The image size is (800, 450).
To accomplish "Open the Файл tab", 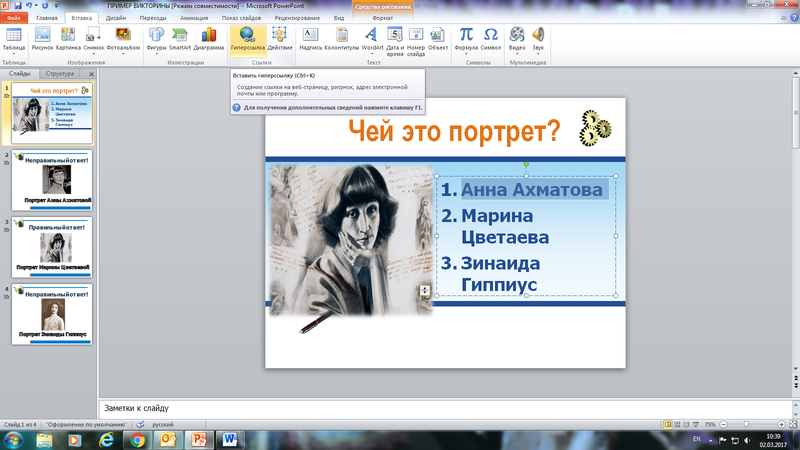I will (x=14, y=18).
